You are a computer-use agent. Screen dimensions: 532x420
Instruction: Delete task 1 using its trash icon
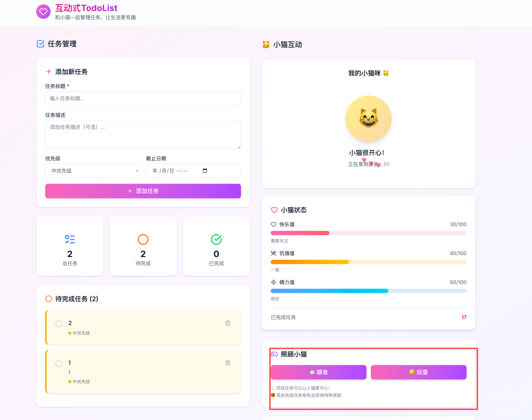pos(228,363)
